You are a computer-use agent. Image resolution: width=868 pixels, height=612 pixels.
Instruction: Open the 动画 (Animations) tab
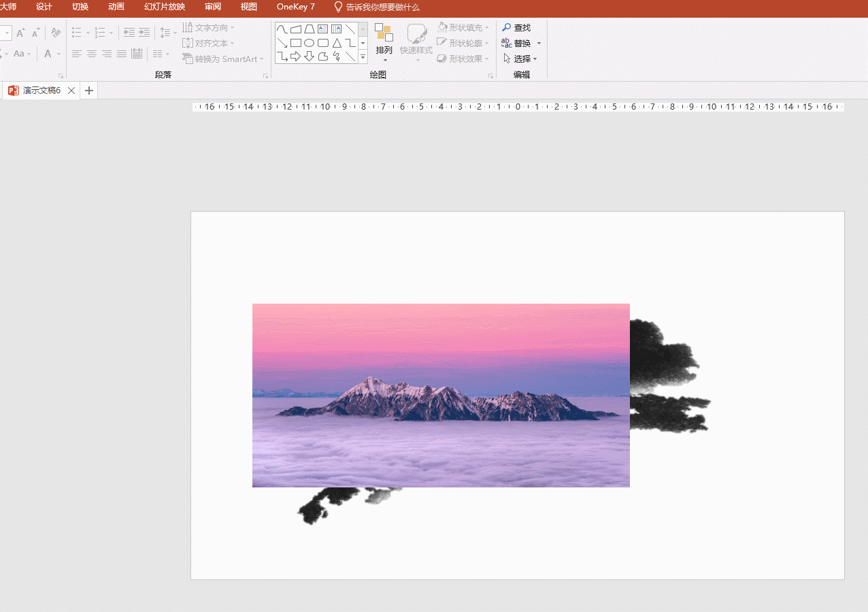(116, 7)
